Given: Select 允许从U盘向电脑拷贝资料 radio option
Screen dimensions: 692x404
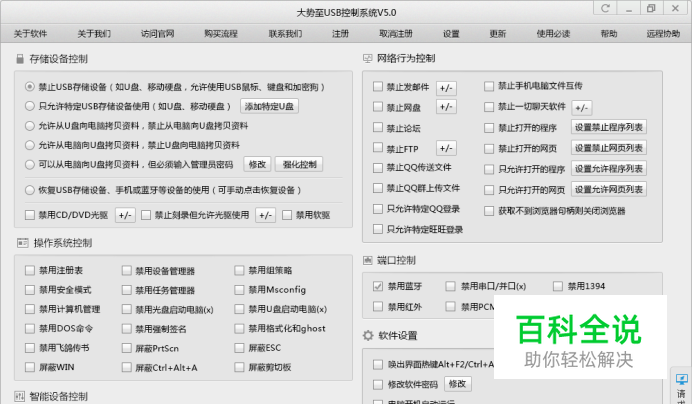Looking at the screenshot, I should coord(30,126).
